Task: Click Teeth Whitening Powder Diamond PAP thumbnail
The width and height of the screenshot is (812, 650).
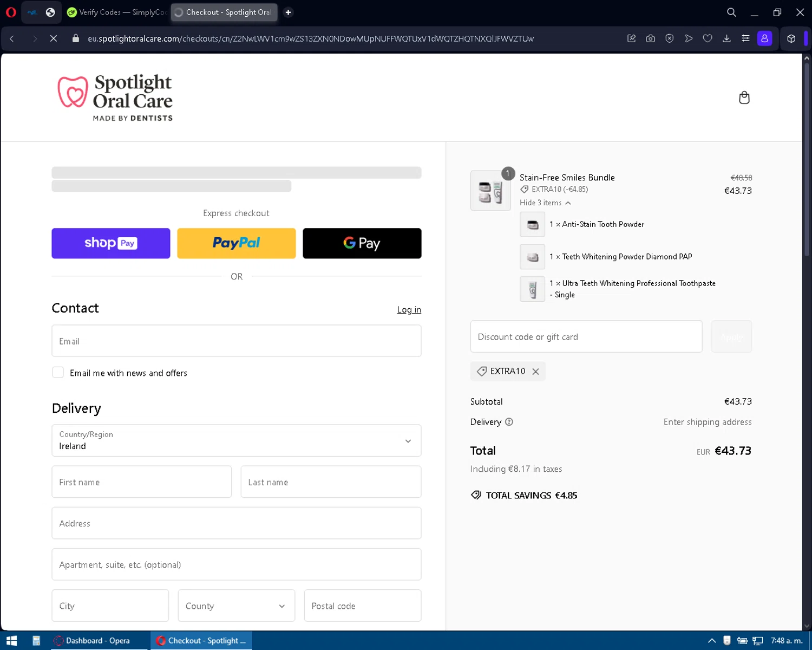Action: [533, 257]
